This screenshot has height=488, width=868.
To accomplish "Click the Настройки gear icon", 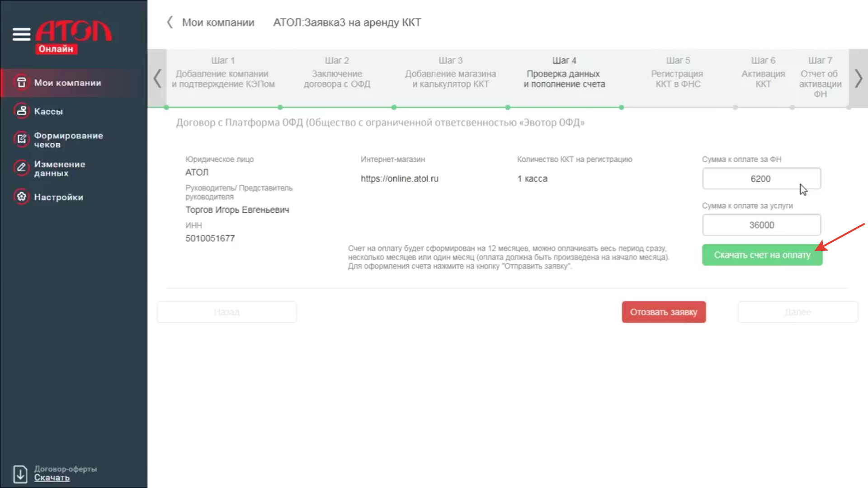I will pos(21,197).
